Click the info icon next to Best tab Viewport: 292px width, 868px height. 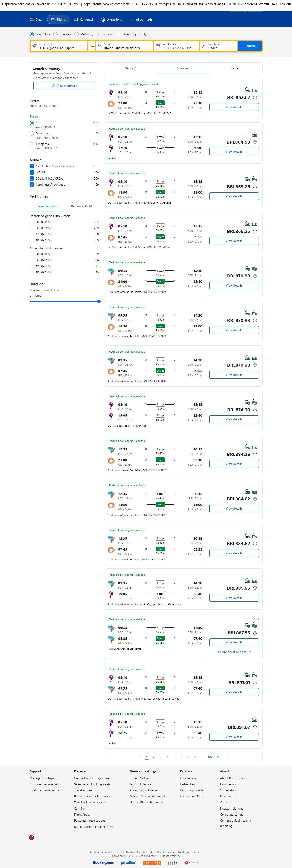[134, 69]
